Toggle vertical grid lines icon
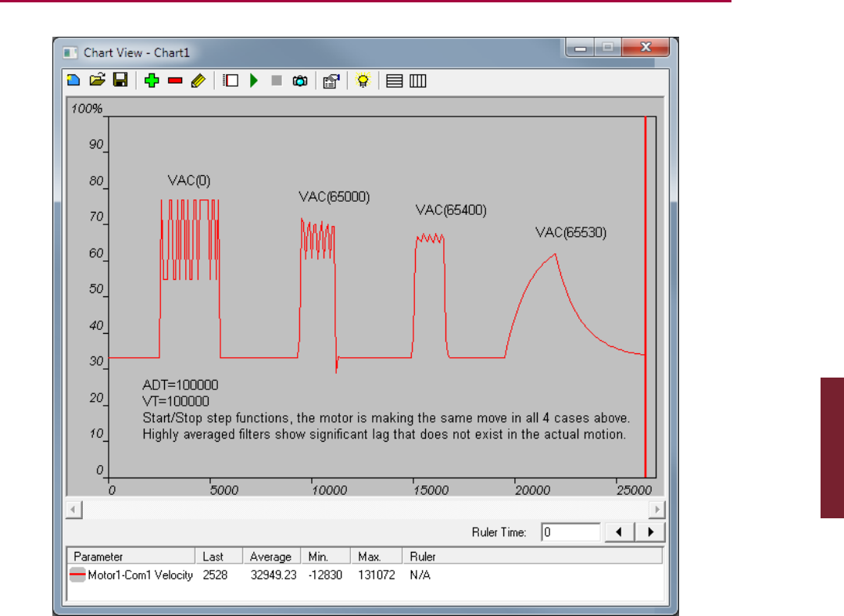The width and height of the screenshot is (844, 616). [x=417, y=81]
